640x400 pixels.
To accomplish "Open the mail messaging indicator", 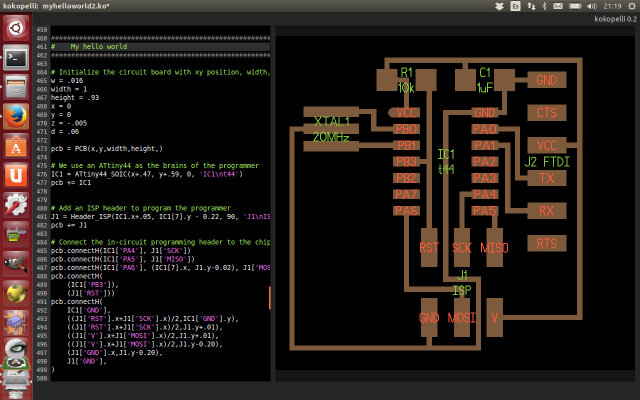I will click(x=558, y=6).
